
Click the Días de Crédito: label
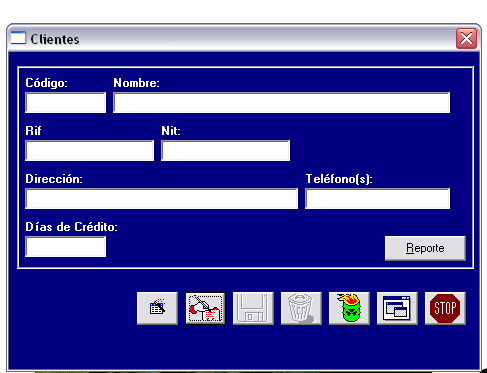point(71,227)
